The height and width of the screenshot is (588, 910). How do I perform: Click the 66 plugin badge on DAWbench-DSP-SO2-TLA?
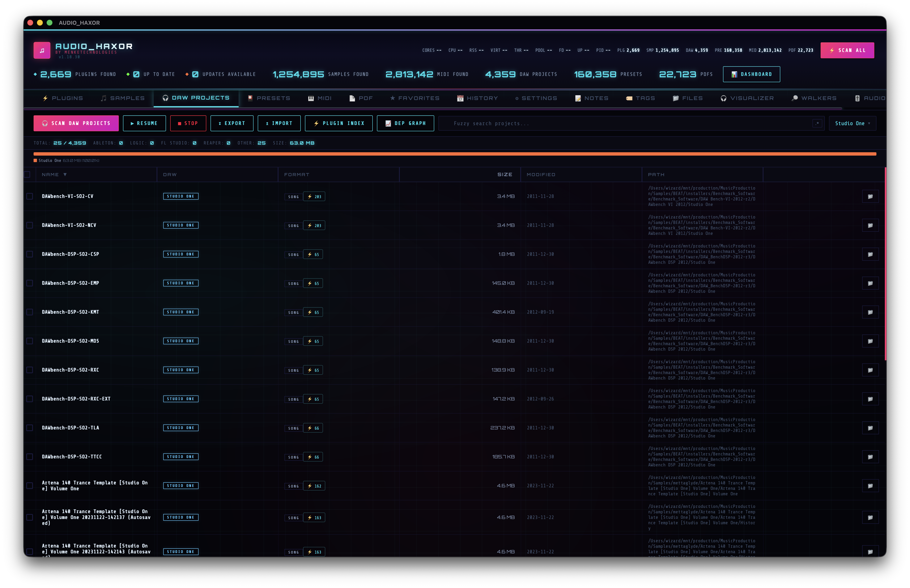pos(313,428)
